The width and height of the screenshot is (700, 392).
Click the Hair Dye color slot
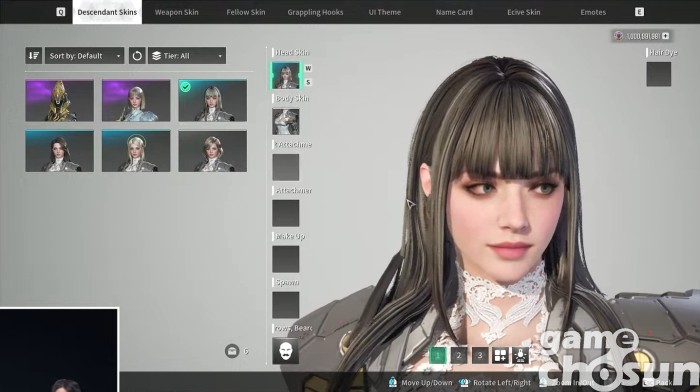pyautogui.click(x=658, y=74)
